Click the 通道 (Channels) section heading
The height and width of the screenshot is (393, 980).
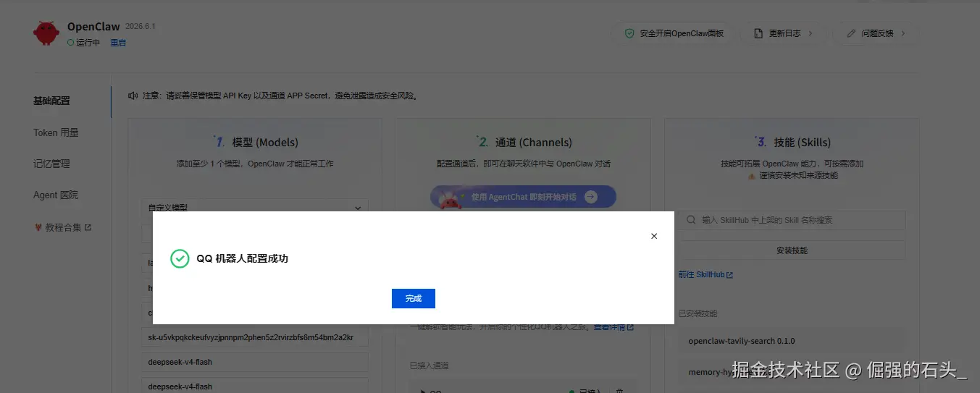coord(534,143)
